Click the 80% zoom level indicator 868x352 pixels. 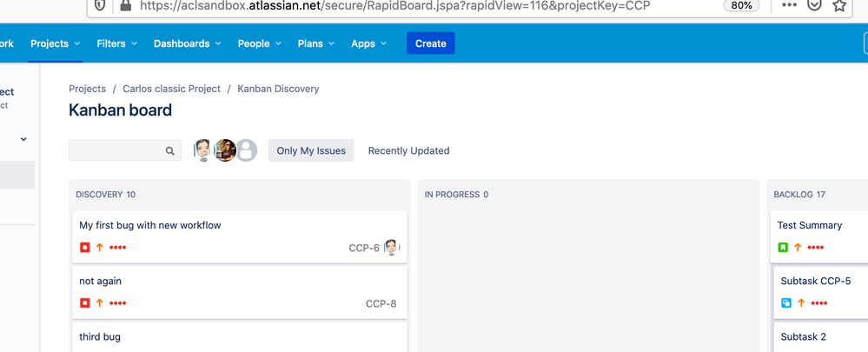pyautogui.click(x=741, y=5)
